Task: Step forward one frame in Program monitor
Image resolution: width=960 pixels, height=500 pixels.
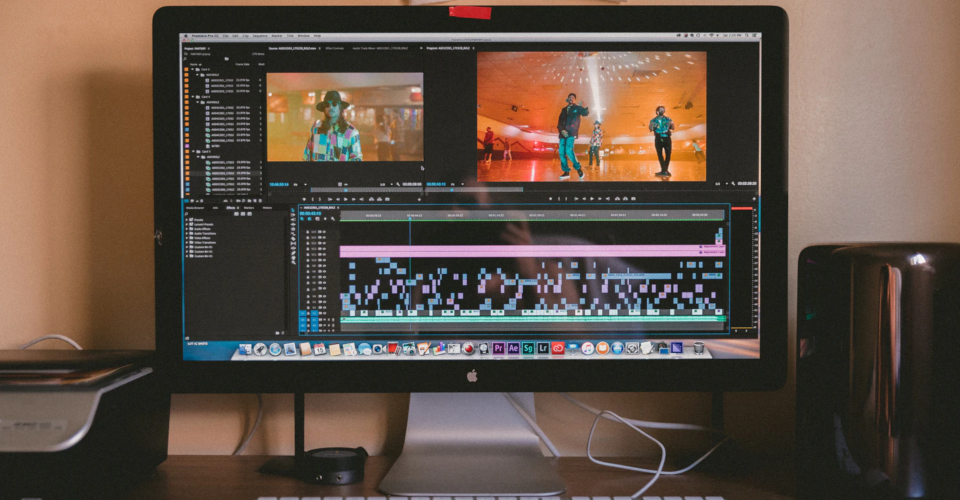Action: click(600, 198)
